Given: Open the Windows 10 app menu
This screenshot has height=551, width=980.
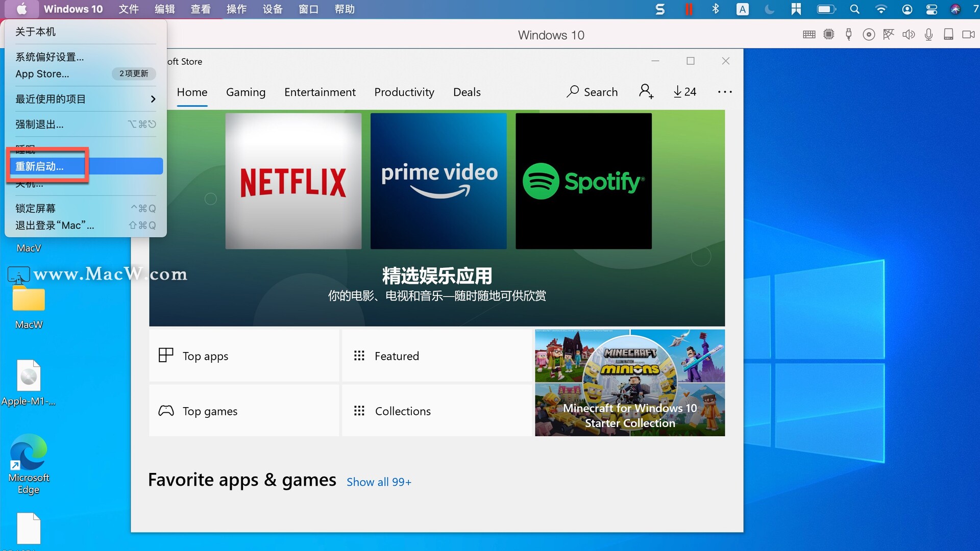Looking at the screenshot, I should coord(73,9).
